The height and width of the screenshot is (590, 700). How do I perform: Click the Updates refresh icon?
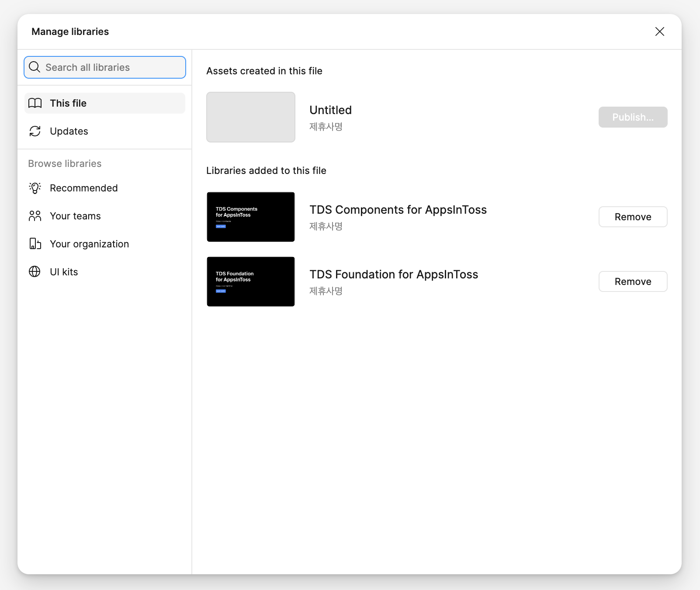click(x=35, y=131)
